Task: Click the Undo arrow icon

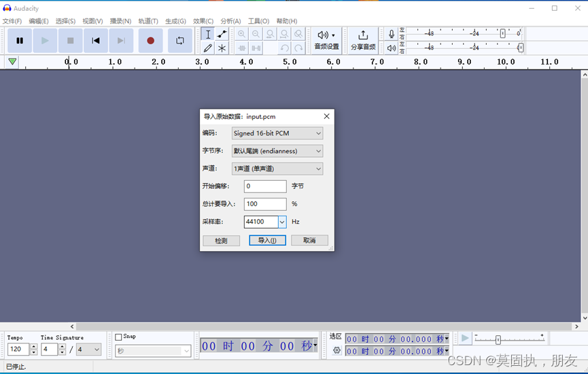Action: pos(285,48)
